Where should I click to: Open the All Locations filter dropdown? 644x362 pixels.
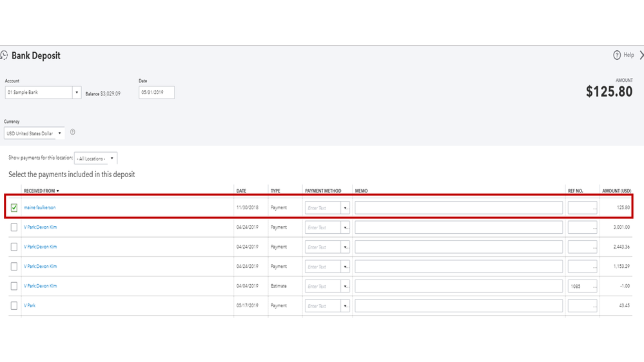[x=112, y=158]
